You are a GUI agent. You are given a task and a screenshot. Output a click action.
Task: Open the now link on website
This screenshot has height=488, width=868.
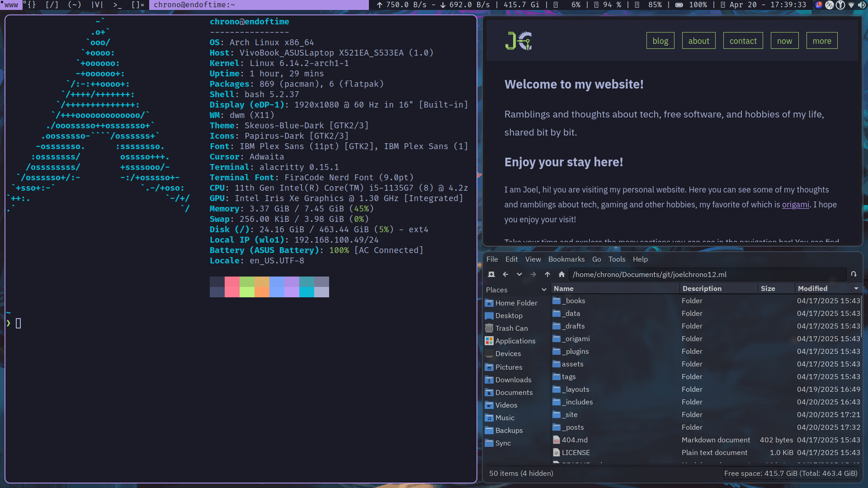(784, 41)
